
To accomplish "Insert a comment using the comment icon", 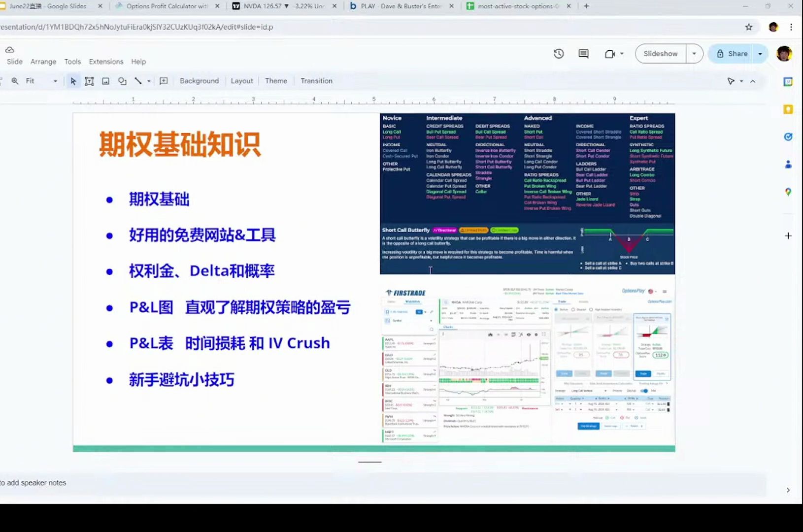I will point(164,80).
